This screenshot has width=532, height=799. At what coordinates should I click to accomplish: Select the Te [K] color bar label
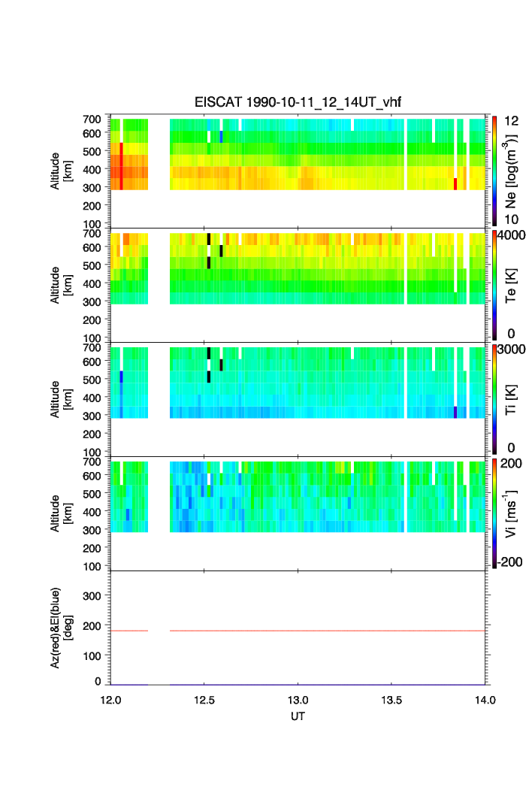[511, 286]
